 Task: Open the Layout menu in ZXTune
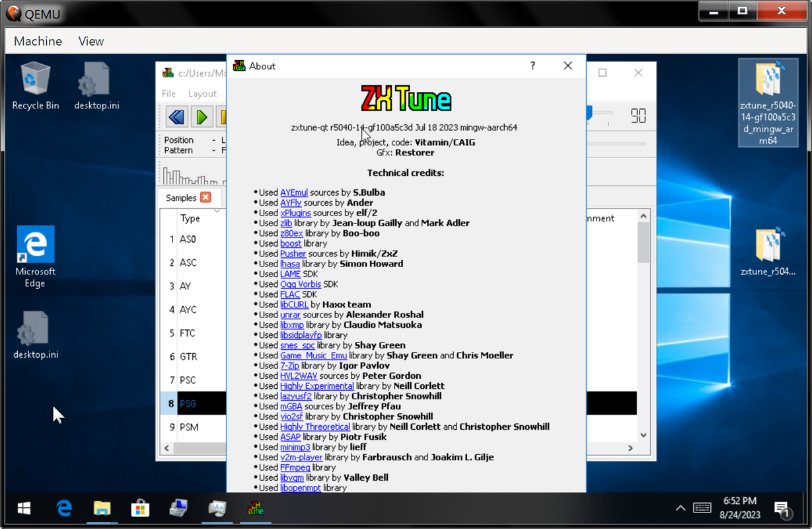coord(202,93)
